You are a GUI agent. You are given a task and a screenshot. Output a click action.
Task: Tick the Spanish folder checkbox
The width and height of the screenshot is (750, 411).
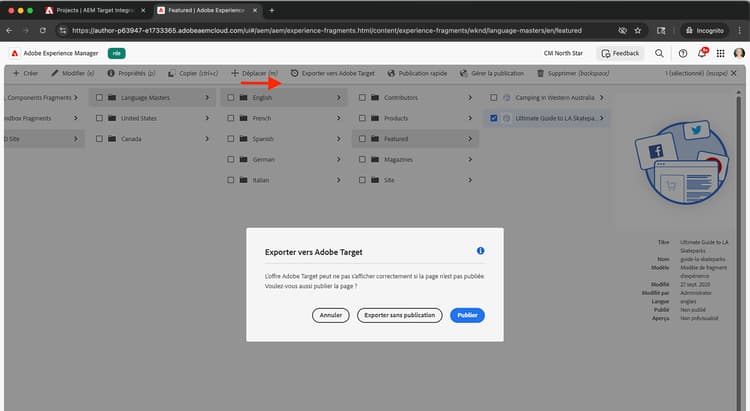(231, 139)
